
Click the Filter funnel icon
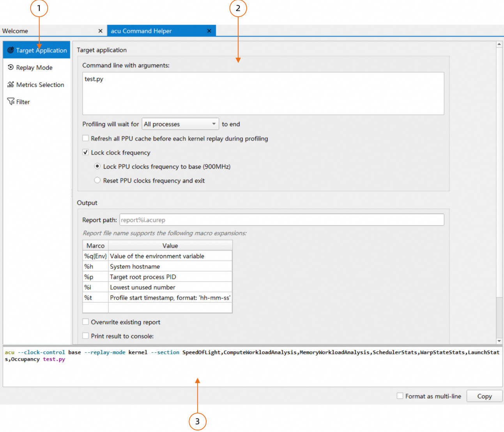pyautogui.click(x=11, y=102)
